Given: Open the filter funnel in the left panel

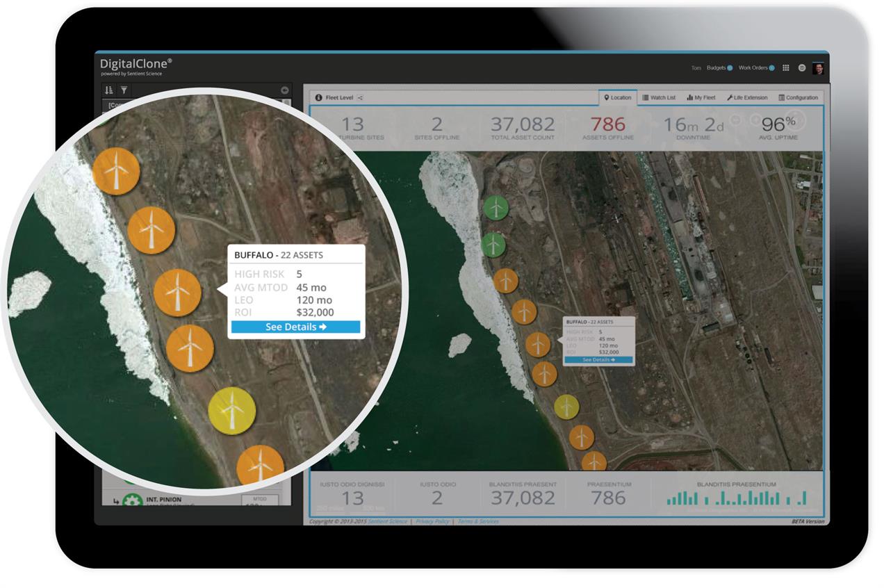Looking at the screenshot, I should pos(124,90).
